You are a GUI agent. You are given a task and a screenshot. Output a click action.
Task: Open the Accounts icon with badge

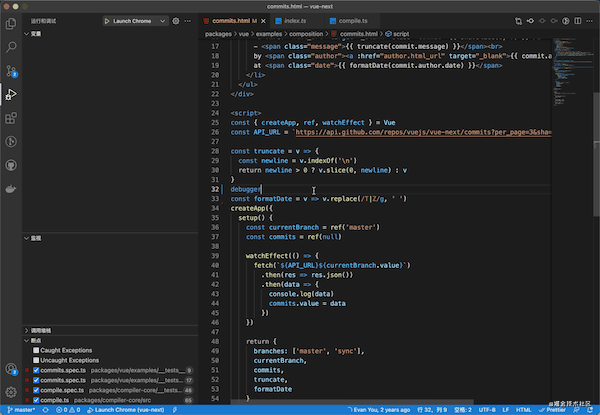click(x=11, y=369)
